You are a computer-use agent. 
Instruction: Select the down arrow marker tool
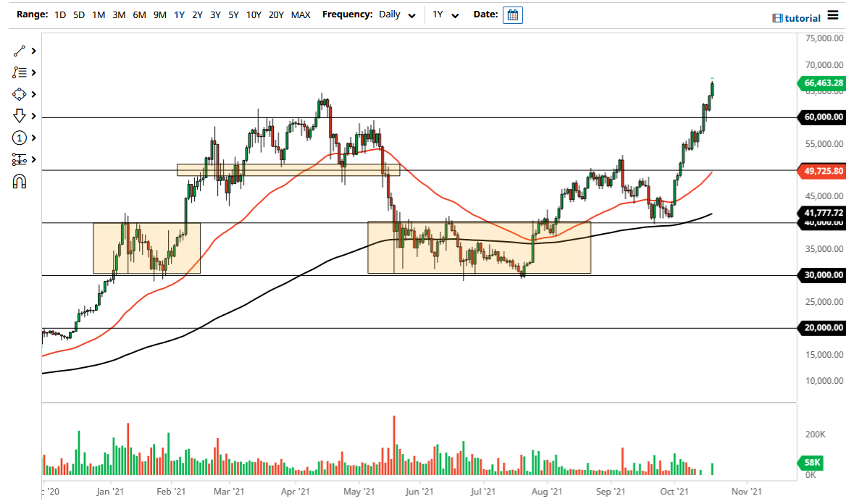(x=19, y=116)
